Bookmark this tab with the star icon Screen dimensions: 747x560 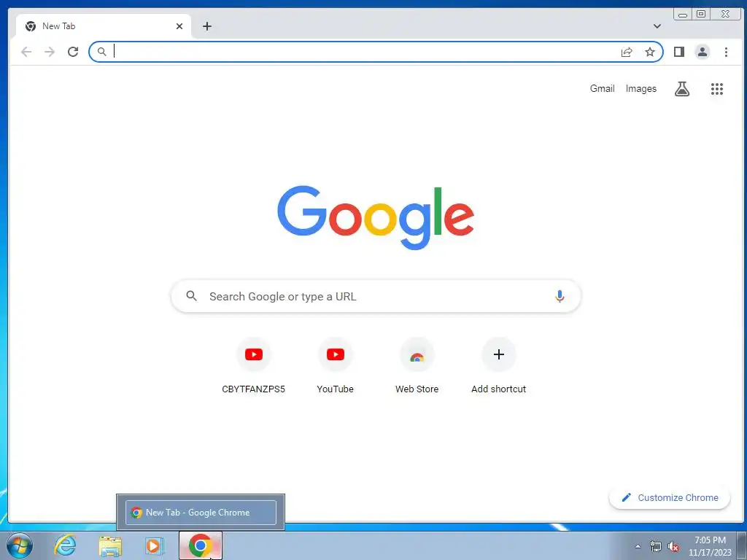tap(650, 52)
